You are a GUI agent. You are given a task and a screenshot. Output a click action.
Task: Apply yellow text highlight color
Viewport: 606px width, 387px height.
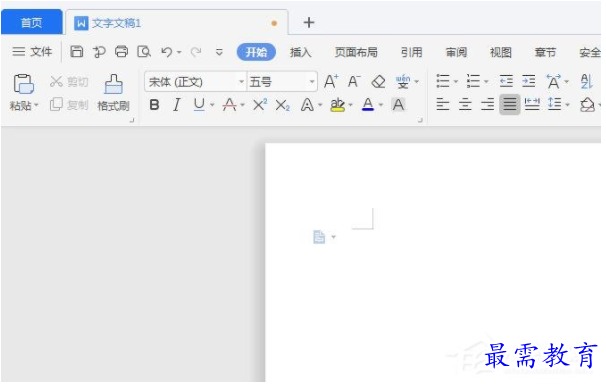click(x=337, y=105)
